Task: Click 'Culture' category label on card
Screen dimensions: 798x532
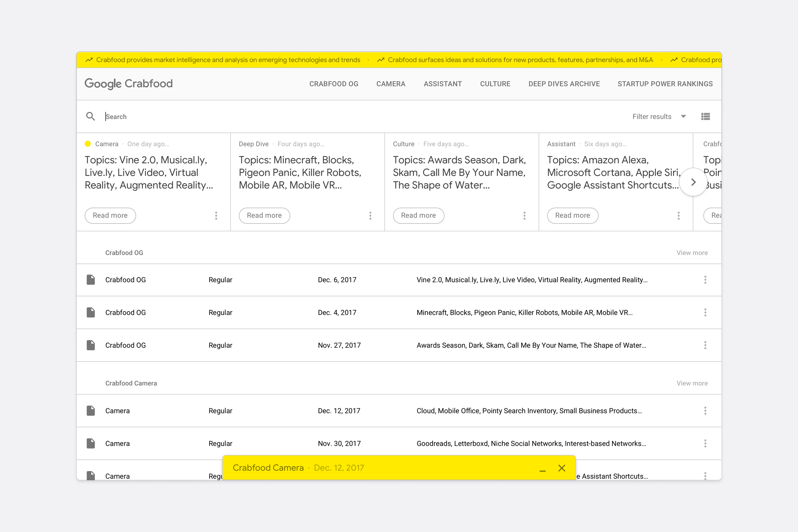Action: 403,144
